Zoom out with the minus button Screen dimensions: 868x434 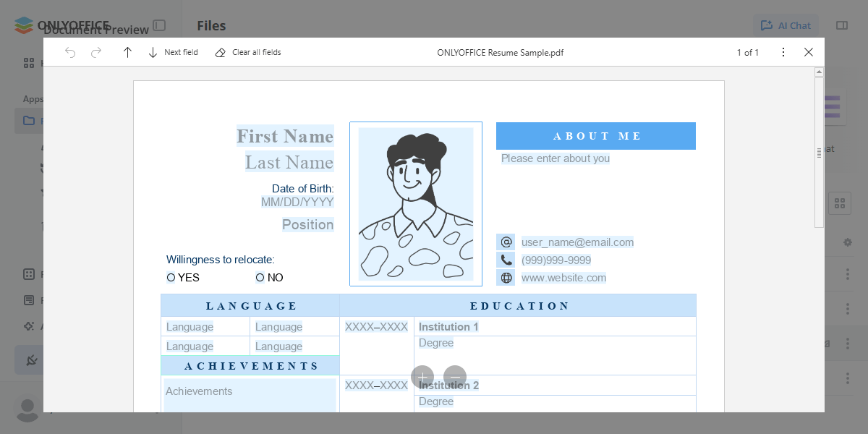(x=455, y=377)
